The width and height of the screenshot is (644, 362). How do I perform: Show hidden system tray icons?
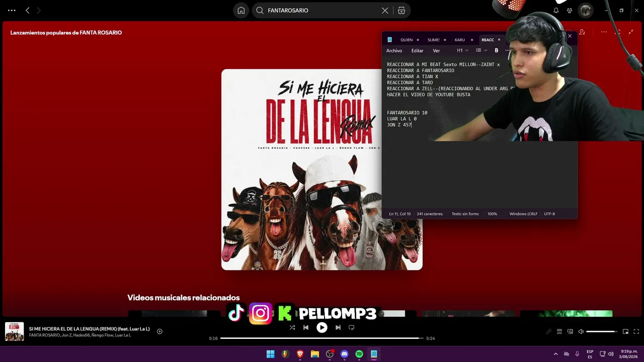(555, 354)
